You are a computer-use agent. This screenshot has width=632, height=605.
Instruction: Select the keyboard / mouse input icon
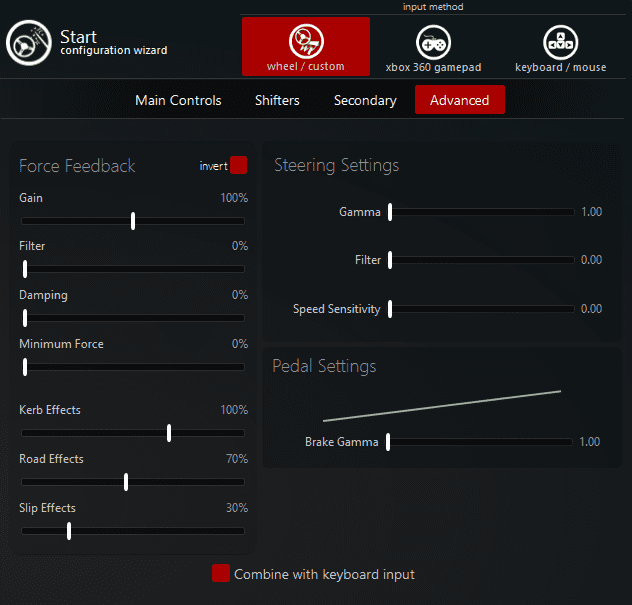pyautogui.click(x=560, y=42)
